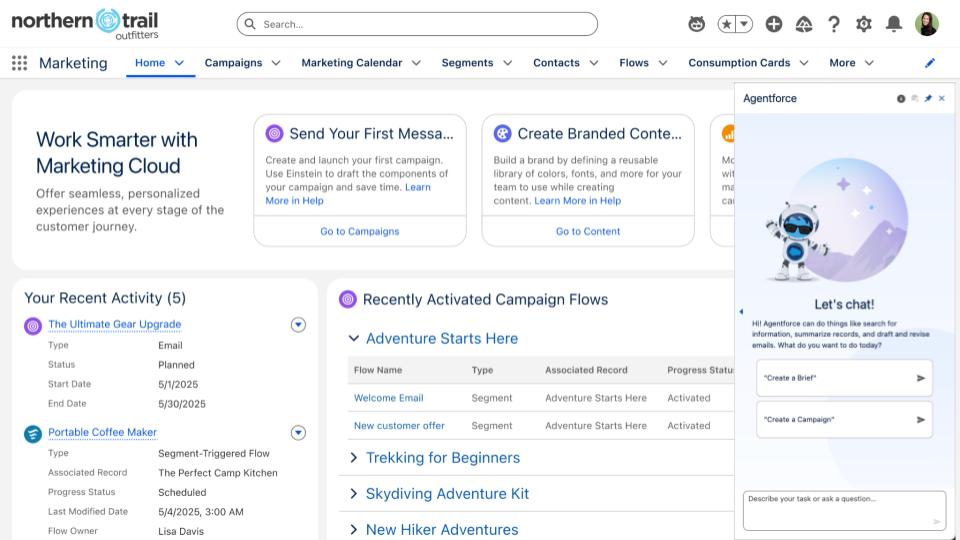Image resolution: width=960 pixels, height=540 pixels.
Task: Click the global Create plus icon
Action: (774, 24)
